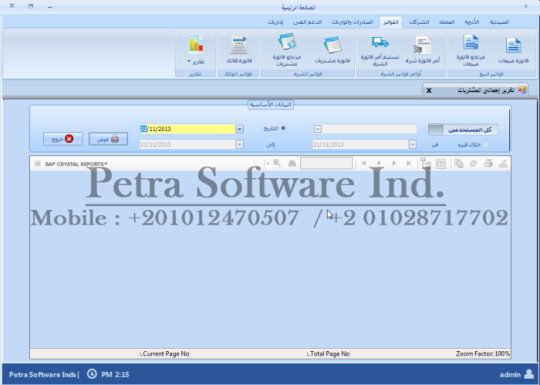This screenshot has height=385, width=540.
Task: Click the SAP CRYSTAL REPORTS label
Action: coord(76,164)
